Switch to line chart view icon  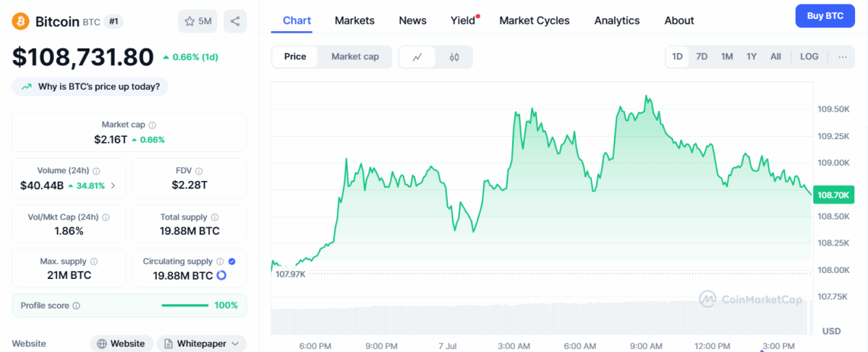click(417, 57)
